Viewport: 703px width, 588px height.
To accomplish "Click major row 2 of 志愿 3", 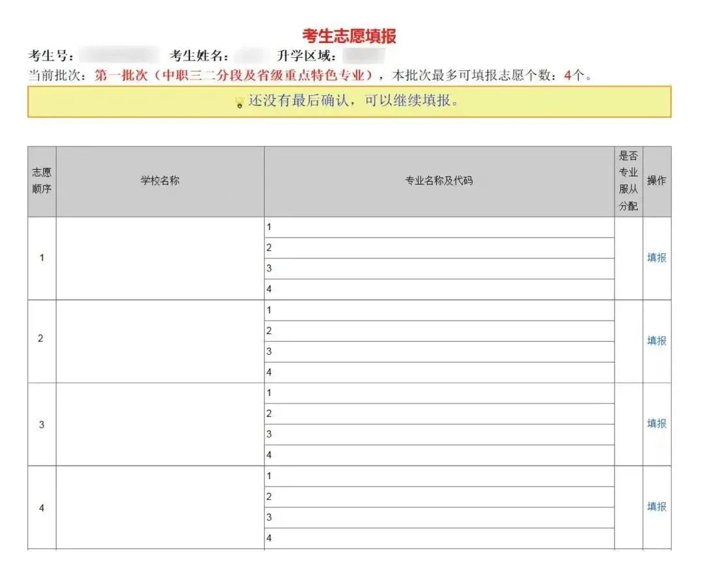I will (x=439, y=414).
